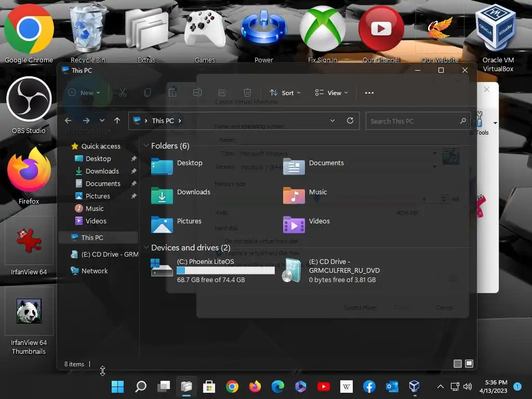
Task: Collapse the Devices and drives group
Action: [146, 248]
